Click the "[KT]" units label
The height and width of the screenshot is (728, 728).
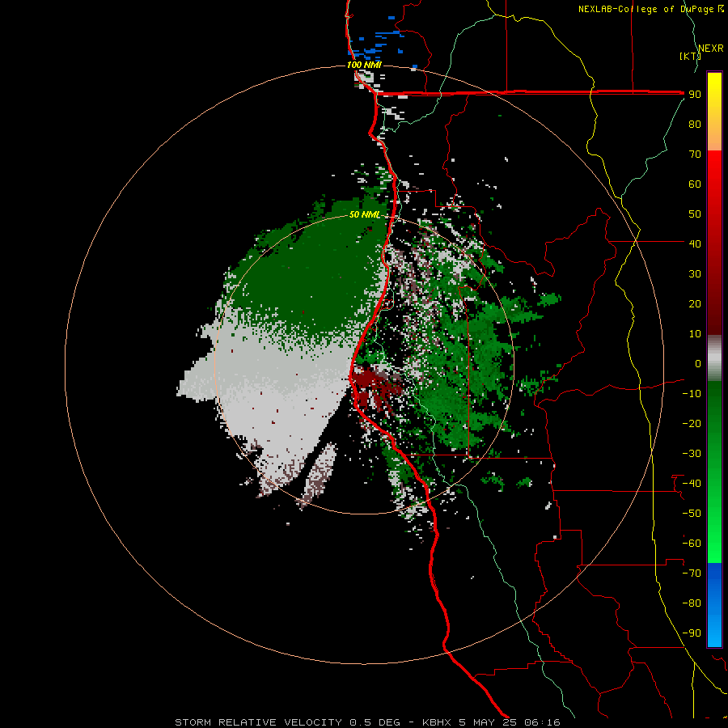[690, 56]
